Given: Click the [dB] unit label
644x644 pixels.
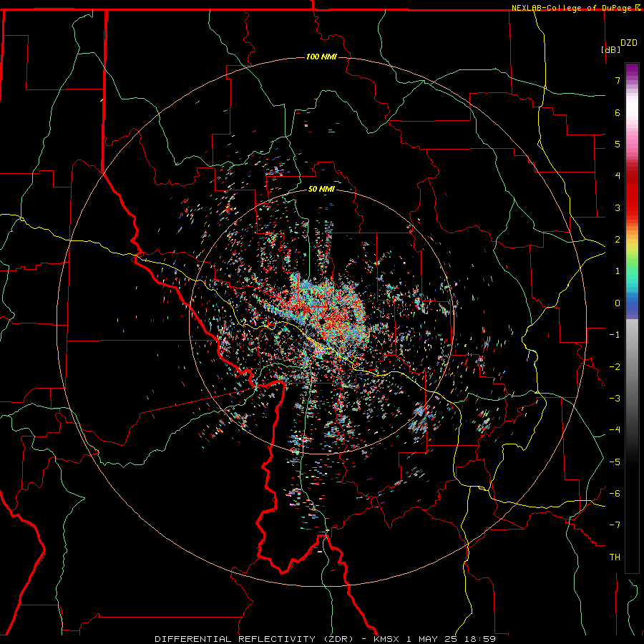Looking at the screenshot, I should (x=611, y=49).
